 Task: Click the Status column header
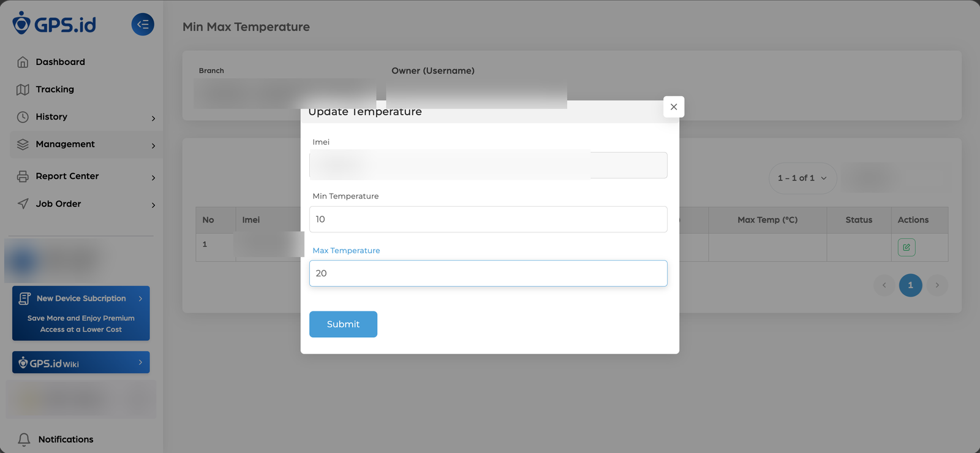pyautogui.click(x=859, y=220)
